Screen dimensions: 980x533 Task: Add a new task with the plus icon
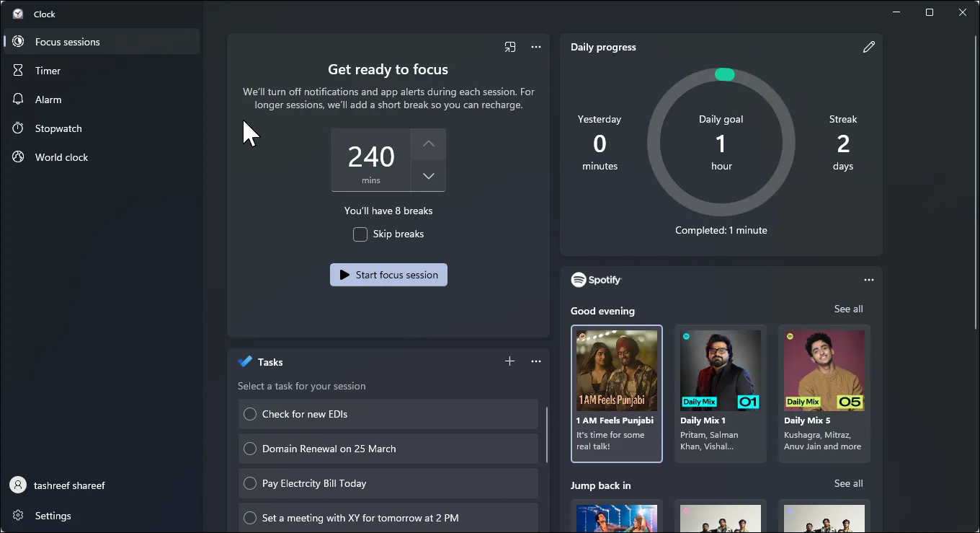coord(509,361)
